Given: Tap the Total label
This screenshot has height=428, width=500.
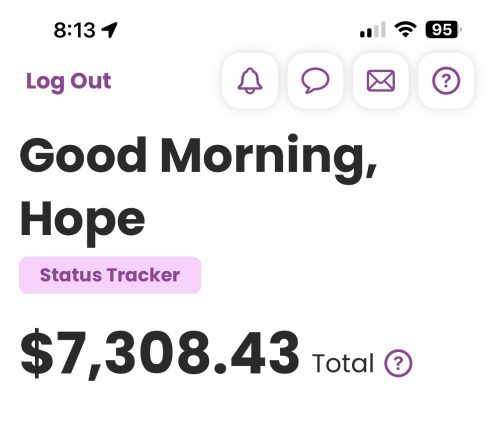Looking at the screenshot, I should (x=343, y=363).
